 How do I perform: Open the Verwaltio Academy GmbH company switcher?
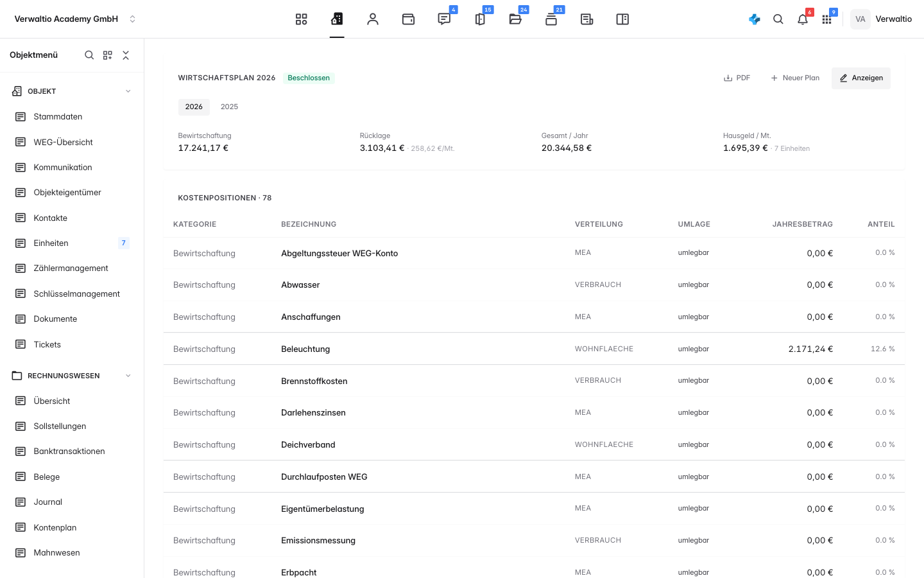coord(75,19)
